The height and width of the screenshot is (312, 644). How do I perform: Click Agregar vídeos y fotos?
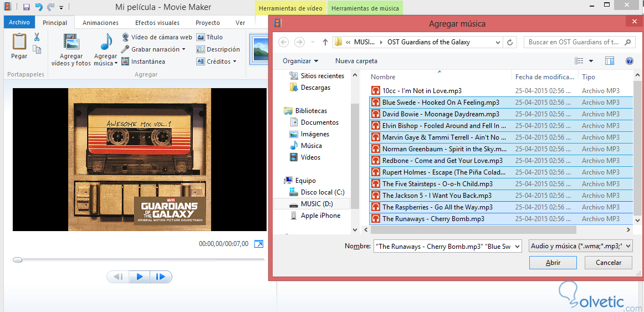[71, 50]
